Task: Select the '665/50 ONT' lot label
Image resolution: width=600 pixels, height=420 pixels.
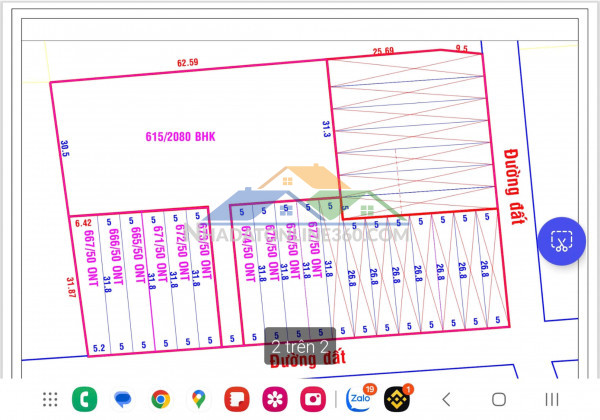Action: pos(137,255)
